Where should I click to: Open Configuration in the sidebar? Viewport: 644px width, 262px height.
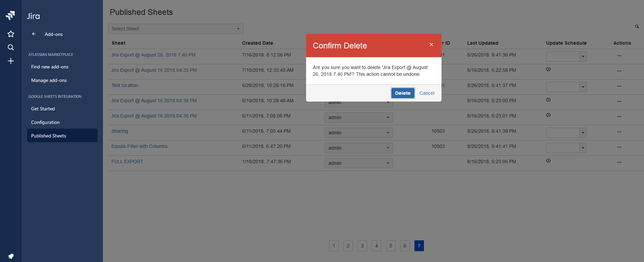45,122
